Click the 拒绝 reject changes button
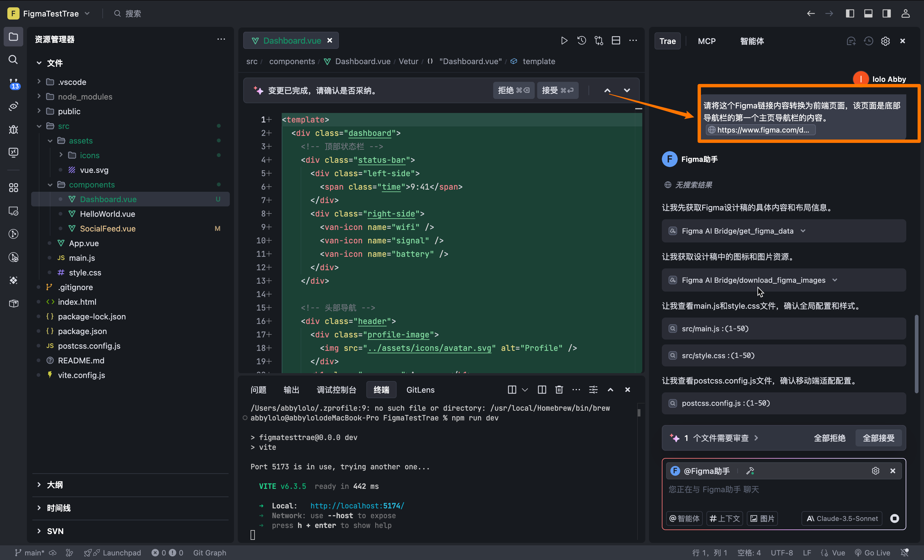This screenshot has height=560, width=924. 513,90
